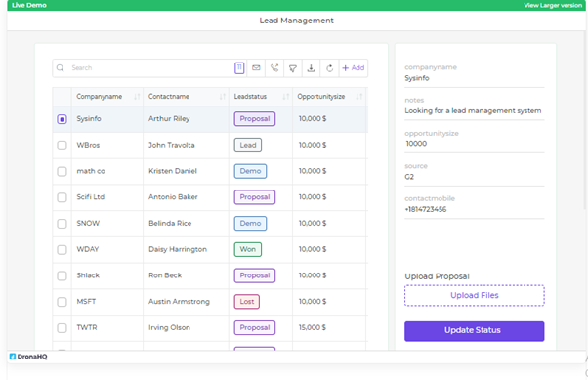Viewport: 588px width, 380px height.
Task: Click the Proposal badge for TWTR
Action: (255, 327)
